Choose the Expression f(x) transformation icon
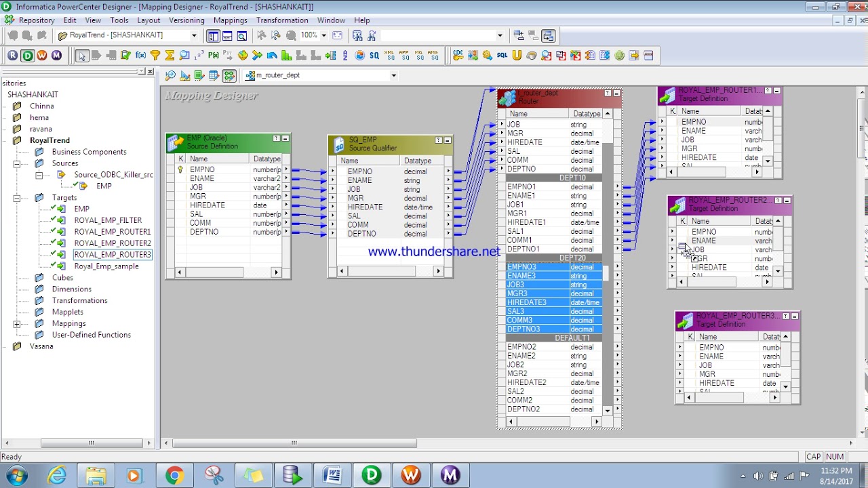 [140, 56]
